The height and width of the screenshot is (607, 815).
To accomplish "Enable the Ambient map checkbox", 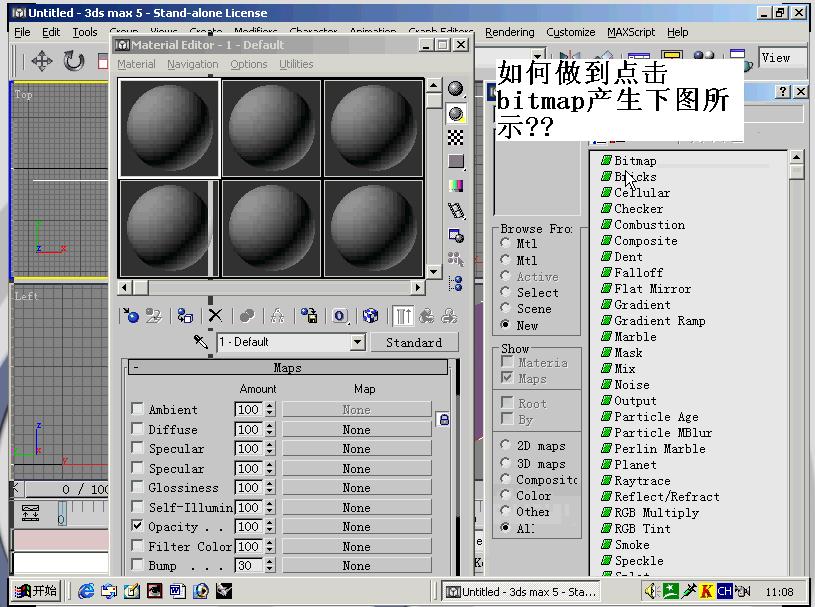I will tap(137, 408).
